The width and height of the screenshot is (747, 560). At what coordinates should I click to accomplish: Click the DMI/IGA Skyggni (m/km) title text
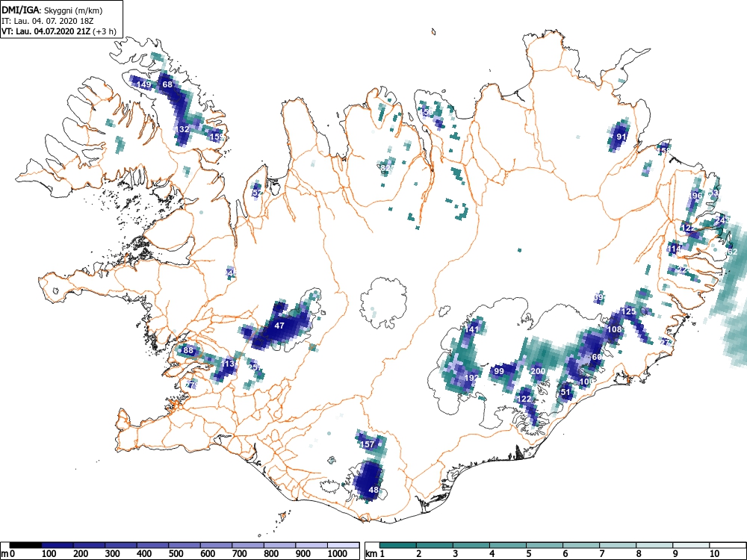(x=52, y=10)
